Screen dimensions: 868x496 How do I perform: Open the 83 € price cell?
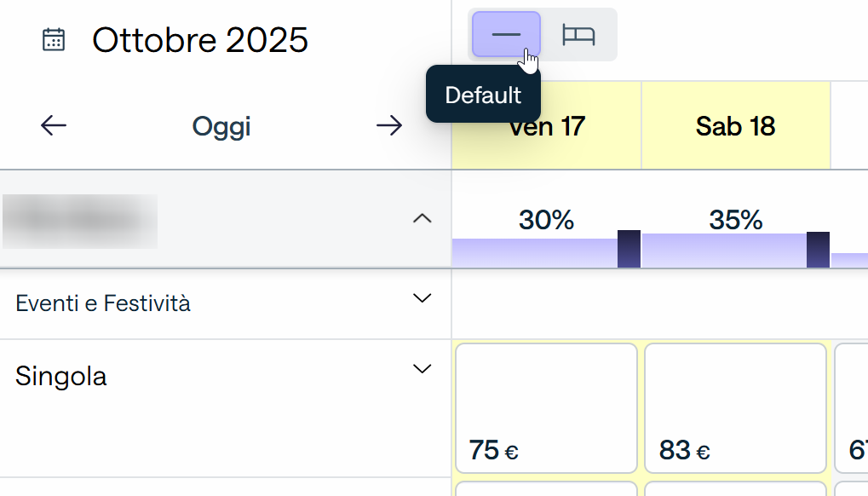tap(736, 408)
